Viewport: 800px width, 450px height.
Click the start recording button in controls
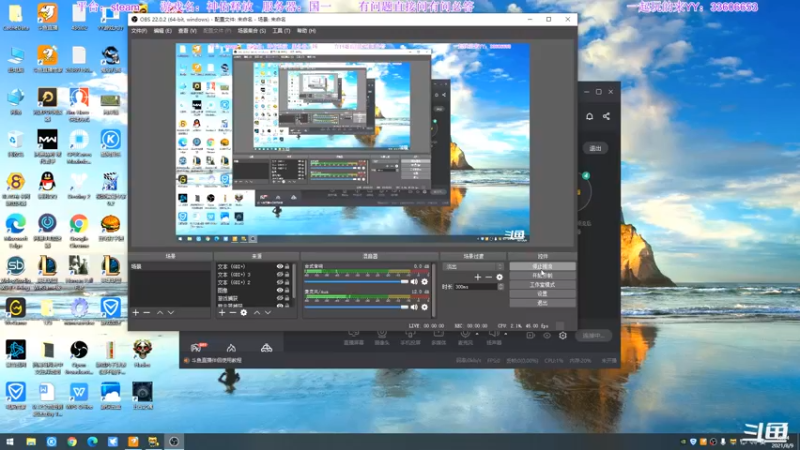click(x=542, y=276)
